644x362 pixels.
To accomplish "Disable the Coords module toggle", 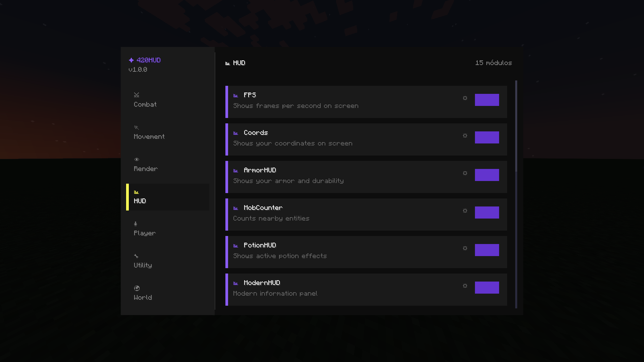I will pos(487,137).
